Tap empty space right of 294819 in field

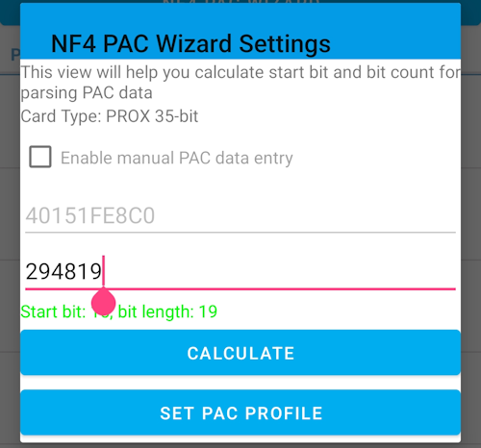(x=279, y=272)
